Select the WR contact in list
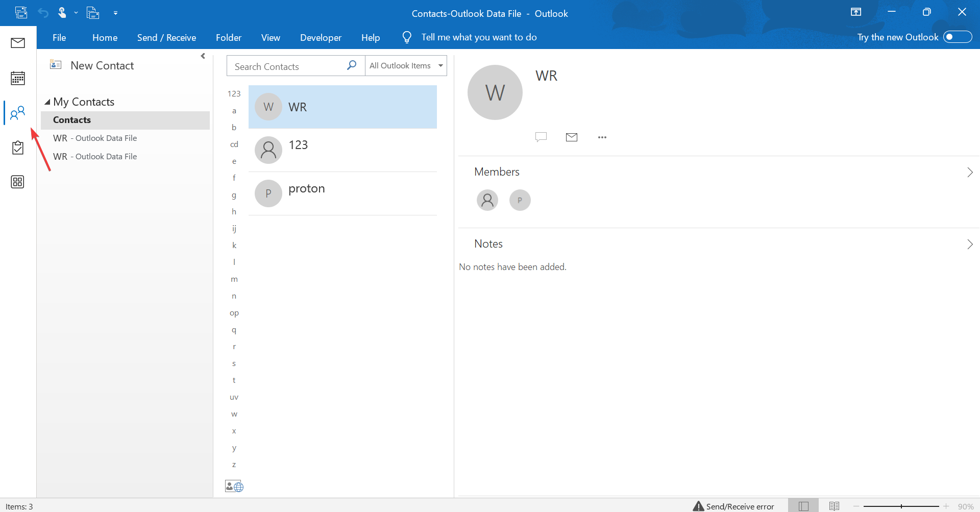The width and height of the screenshot is (980, 512). (342, 107)
